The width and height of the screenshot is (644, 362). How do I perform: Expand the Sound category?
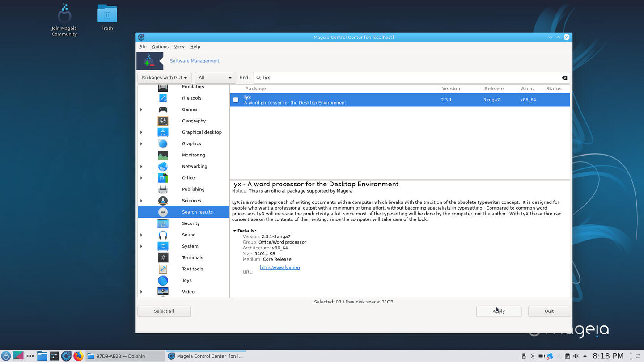click(x=141, y=235)
